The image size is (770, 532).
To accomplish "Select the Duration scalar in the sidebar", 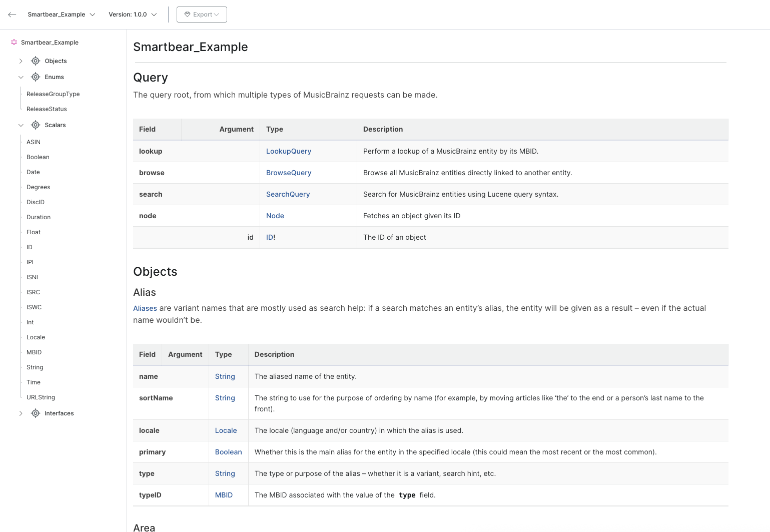I will coord(38,217).
